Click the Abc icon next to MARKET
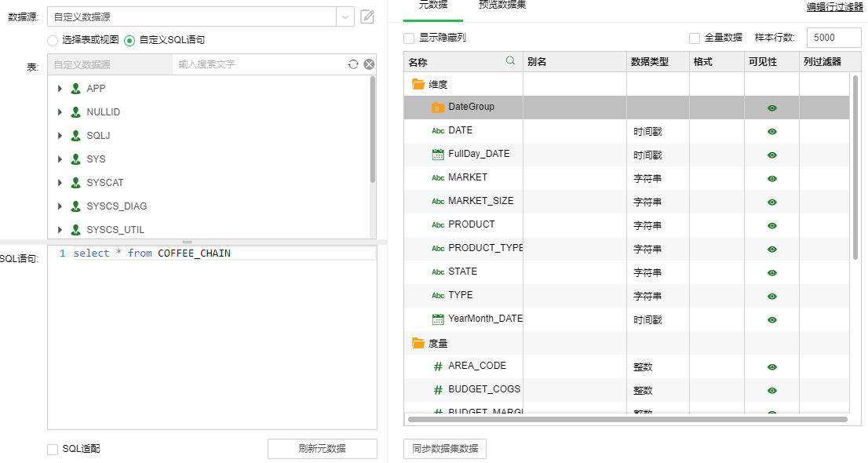 [x=438, y=178]
